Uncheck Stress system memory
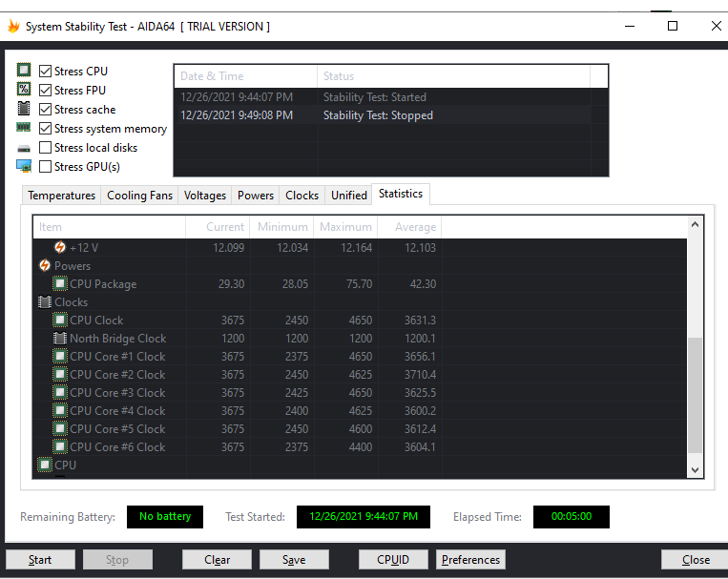The height and width of the screenshot is (579, 728). point(45,128)
